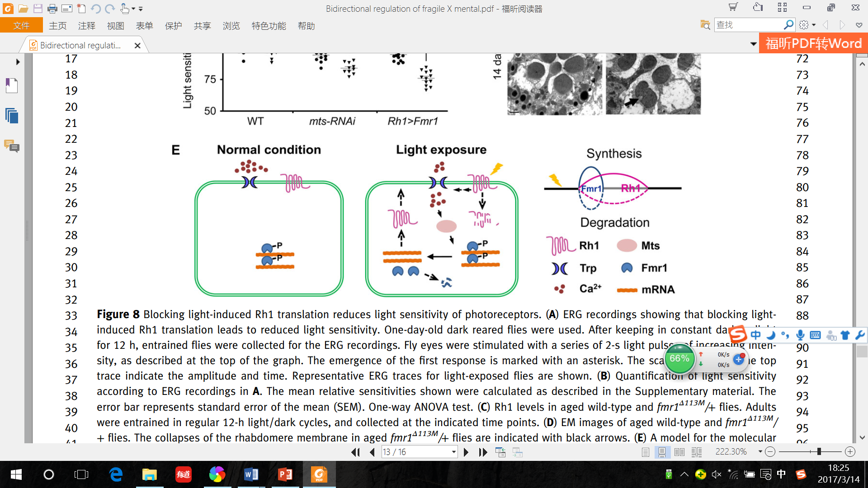Go to next search result arrow
Viewport: 868px width, 488px height.
(842, 25)
